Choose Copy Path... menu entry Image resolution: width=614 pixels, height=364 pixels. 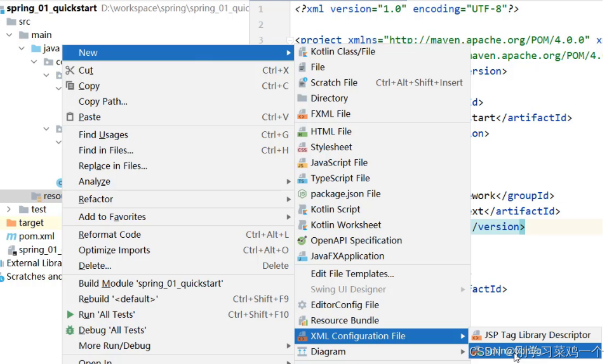[178, 101]
